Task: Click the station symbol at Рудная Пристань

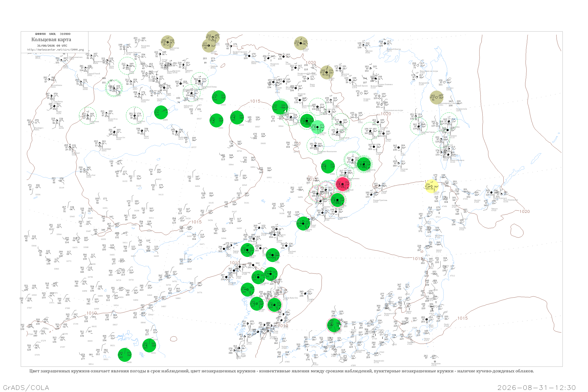Action: 371,194
